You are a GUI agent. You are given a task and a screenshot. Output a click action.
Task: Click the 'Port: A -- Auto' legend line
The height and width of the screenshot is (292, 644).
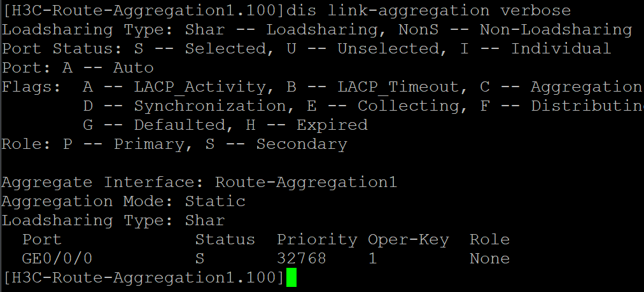[x=78, y=68]
